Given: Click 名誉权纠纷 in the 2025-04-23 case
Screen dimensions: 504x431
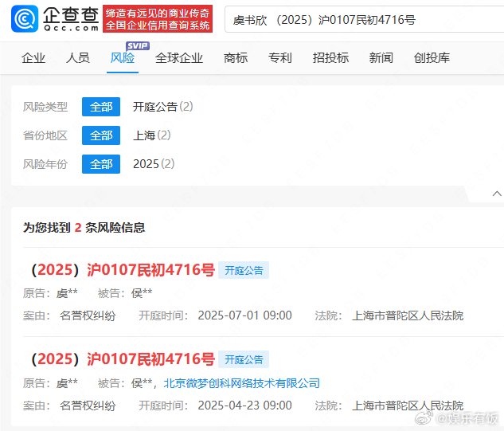Looking at the screenshot, I should click(88, 406).
